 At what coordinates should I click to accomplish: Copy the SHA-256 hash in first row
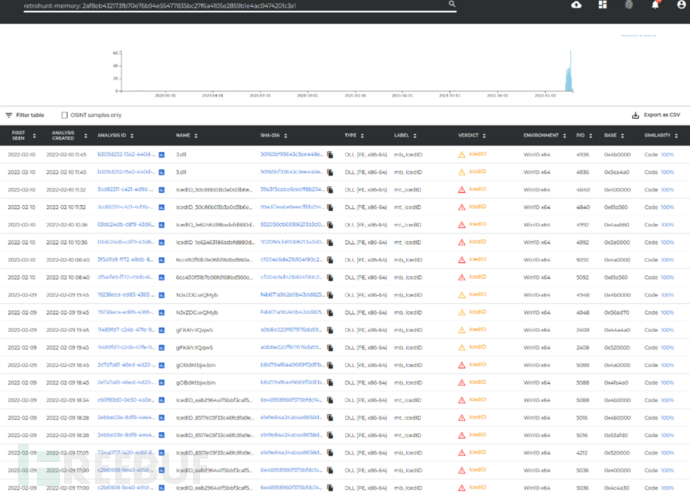329,155
